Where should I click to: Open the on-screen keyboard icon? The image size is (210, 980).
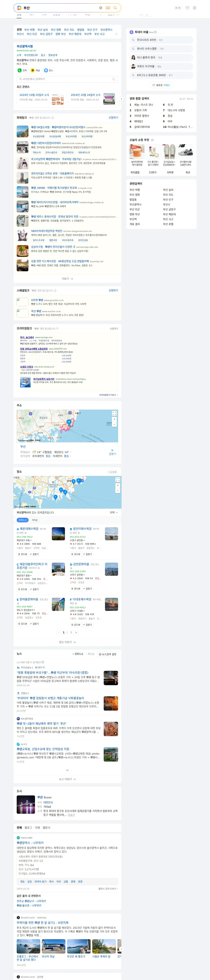[108, 8]
